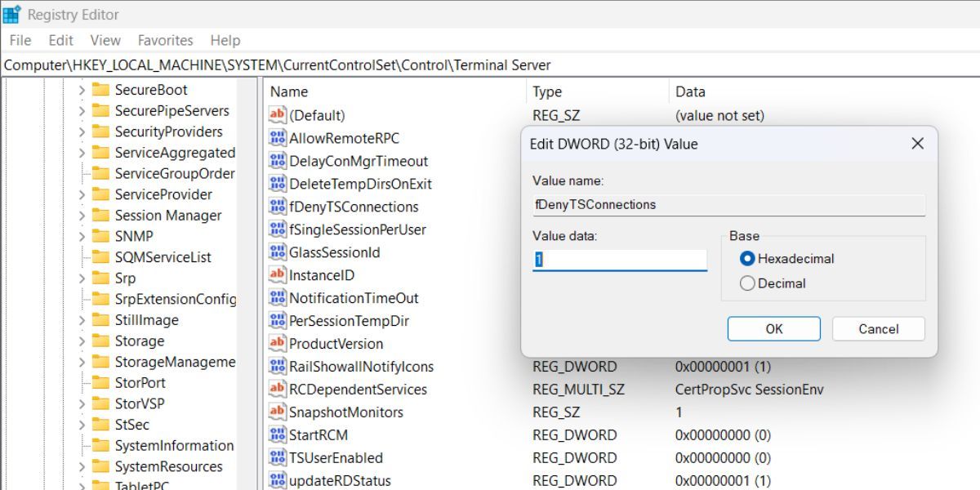This screenshot has width=980, height=490.
Task: Expand the SecurePipeServers key
Action: tap(82, 111)
